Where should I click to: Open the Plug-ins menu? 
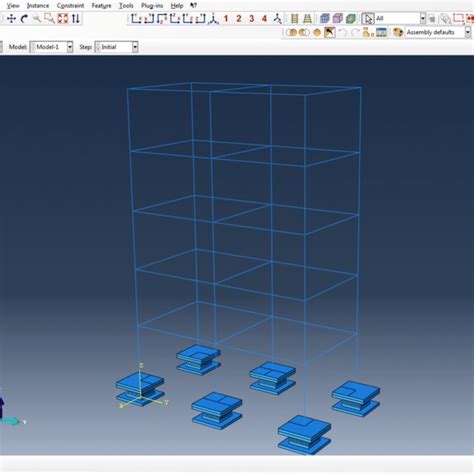point(152,6)
